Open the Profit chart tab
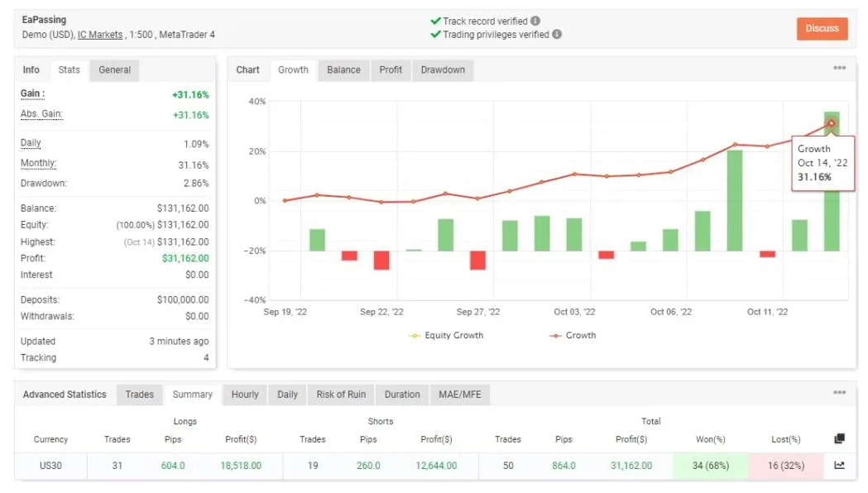 pyautogui.click(x=391, y=70)
